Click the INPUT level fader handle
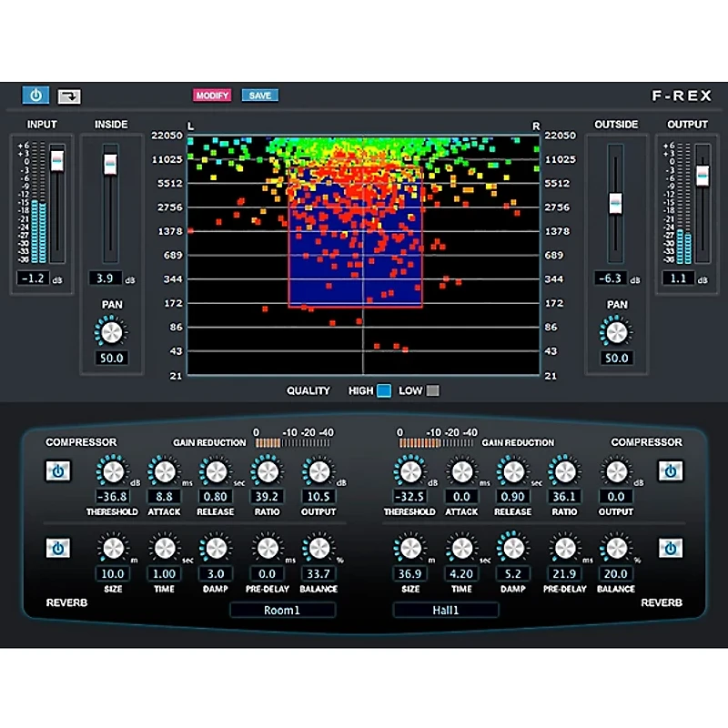The height and width of the screenshot is (728, 728). pyautogui.click(x=57, y=160)
